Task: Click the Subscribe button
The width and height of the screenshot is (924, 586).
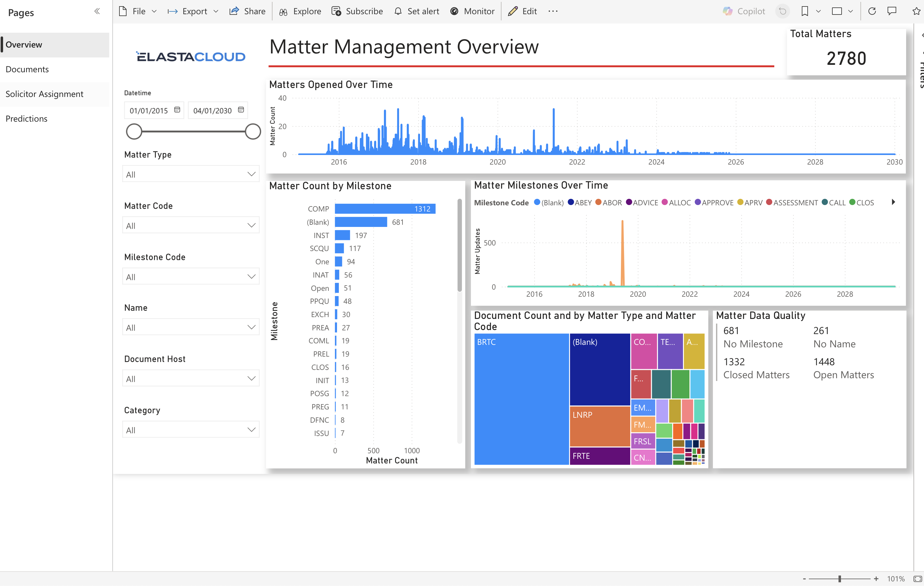Action: 357,11
